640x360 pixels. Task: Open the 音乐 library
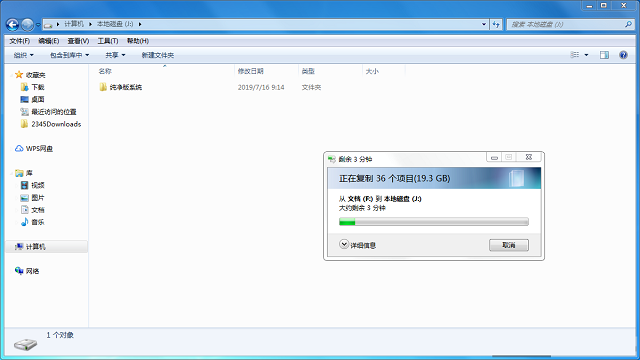(38, 222)
